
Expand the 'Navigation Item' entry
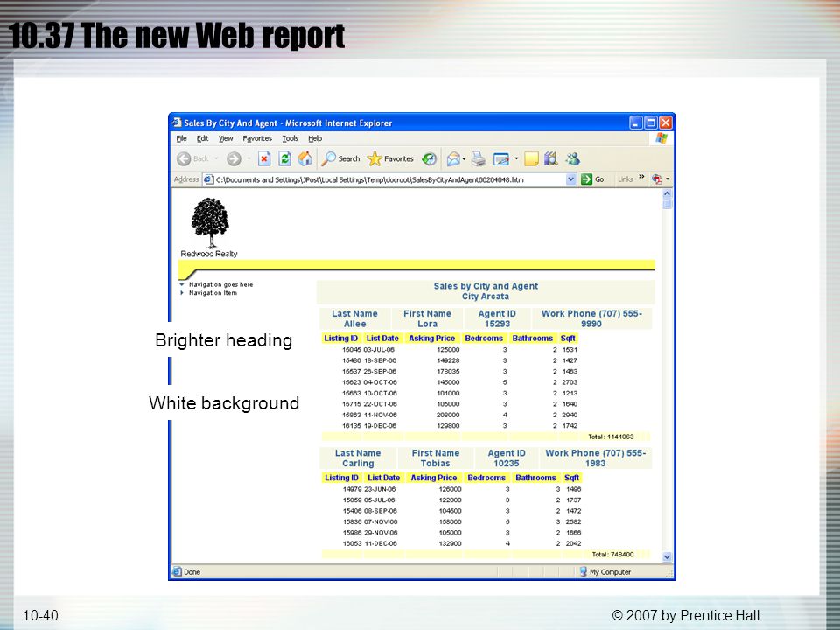pos(182,293)
